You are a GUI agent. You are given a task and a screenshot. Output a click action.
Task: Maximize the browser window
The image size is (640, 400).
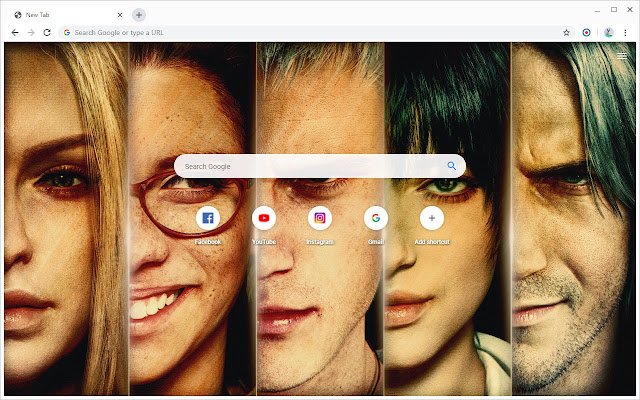tap(614, 9)
